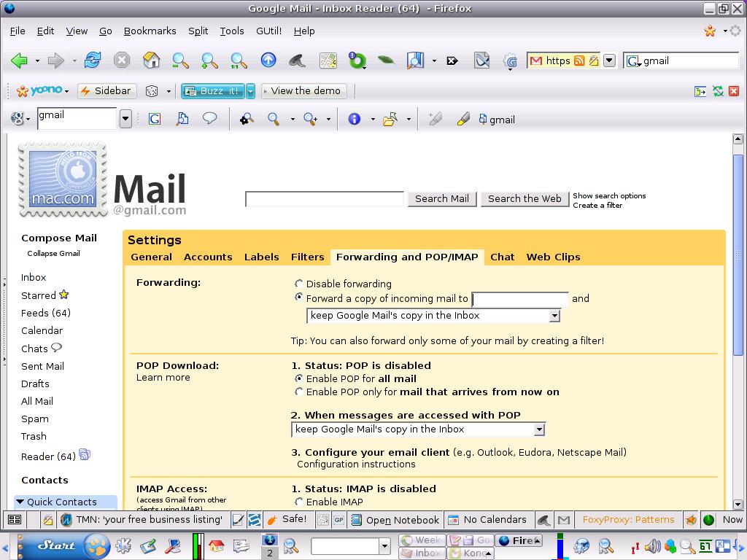Click the Search Mail button

point(441,198)
